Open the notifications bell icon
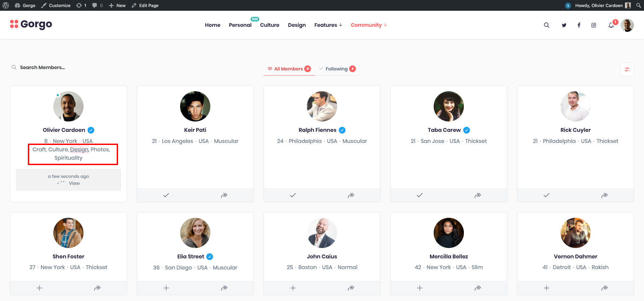The width and height of the screenshot is (644, 301). [611, 25]
